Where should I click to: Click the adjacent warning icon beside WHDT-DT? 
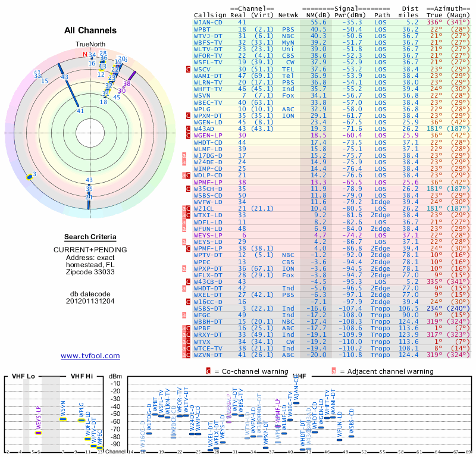coord(184,289)
